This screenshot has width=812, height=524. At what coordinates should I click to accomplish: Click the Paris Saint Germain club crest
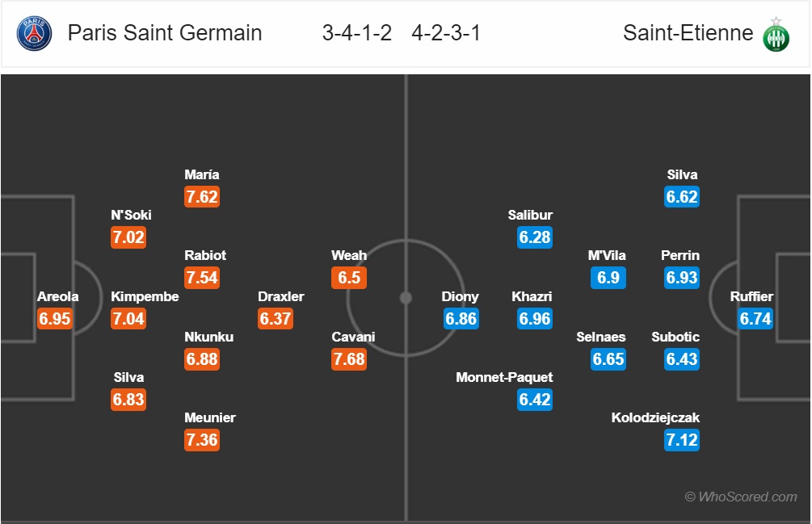coord(34,33)
